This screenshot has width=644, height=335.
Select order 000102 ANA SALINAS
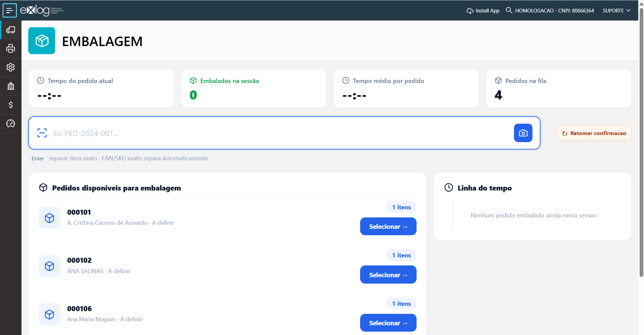388,275
